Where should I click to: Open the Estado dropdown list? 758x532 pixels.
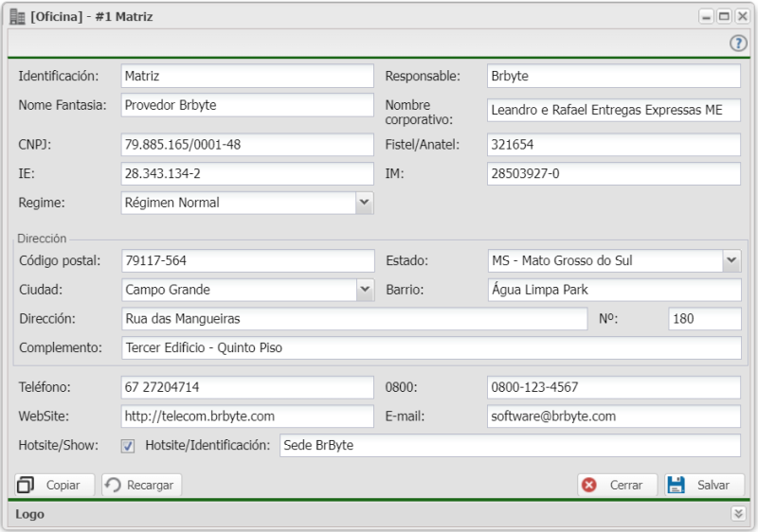pos(731,260)
